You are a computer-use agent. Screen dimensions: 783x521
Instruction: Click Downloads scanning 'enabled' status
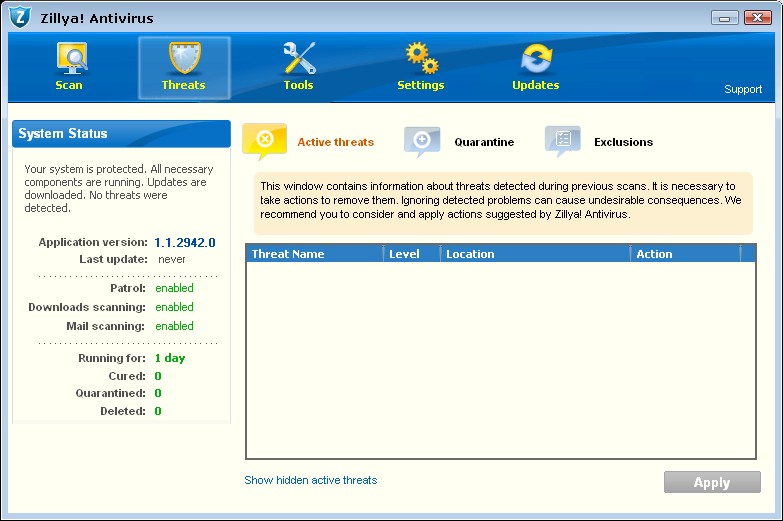[174, 307]
